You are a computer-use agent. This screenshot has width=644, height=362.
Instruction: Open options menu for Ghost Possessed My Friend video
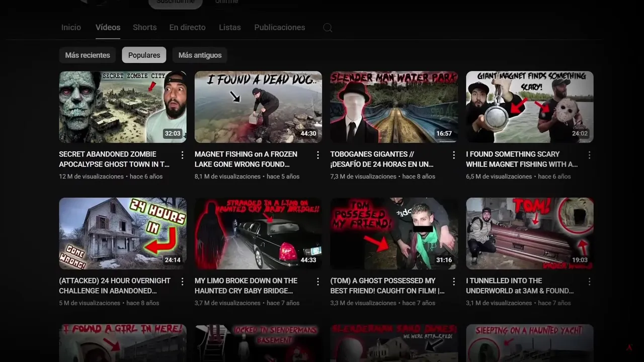[454, 282]
